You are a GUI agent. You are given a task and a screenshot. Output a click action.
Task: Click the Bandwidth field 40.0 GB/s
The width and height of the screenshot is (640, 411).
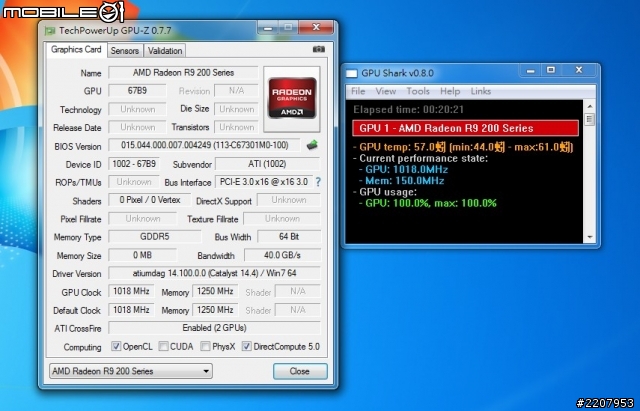tap(282, 255)
